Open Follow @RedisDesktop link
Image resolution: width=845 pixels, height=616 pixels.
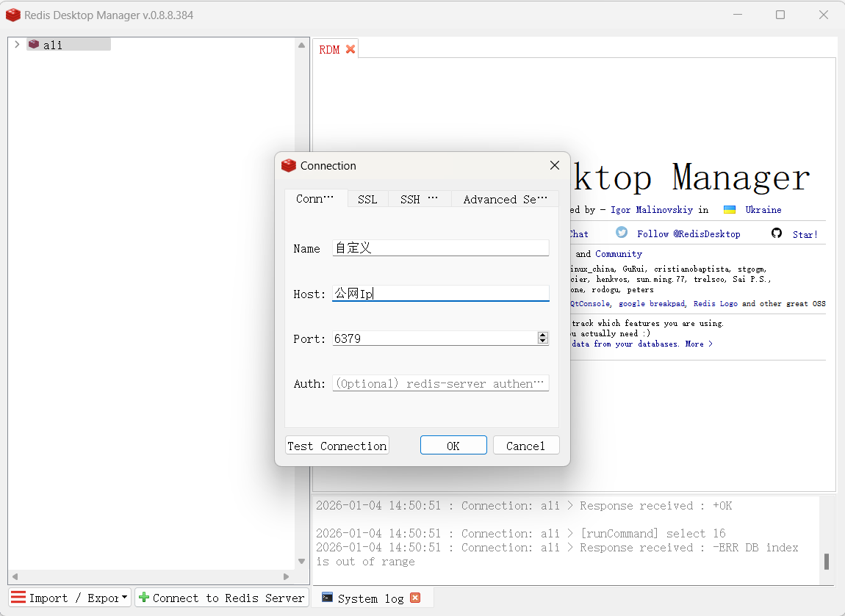click(x=688, y=233)
